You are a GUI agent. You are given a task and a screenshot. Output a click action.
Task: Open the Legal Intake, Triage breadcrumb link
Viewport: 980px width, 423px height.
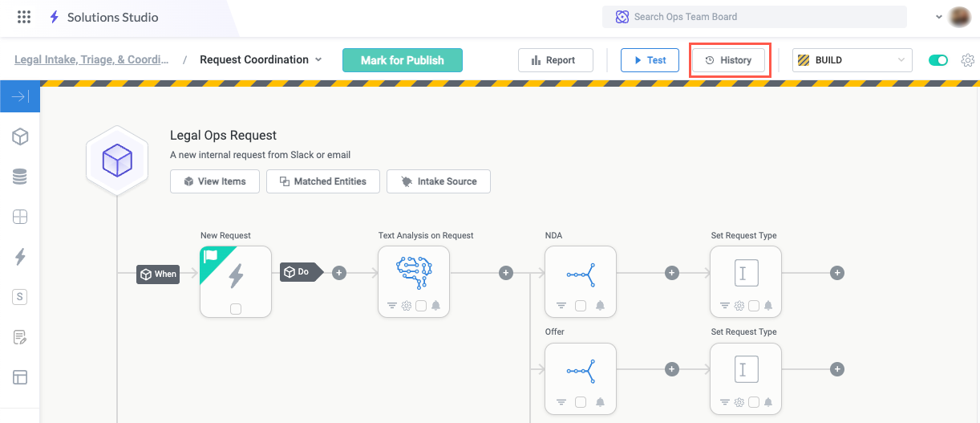91,59
